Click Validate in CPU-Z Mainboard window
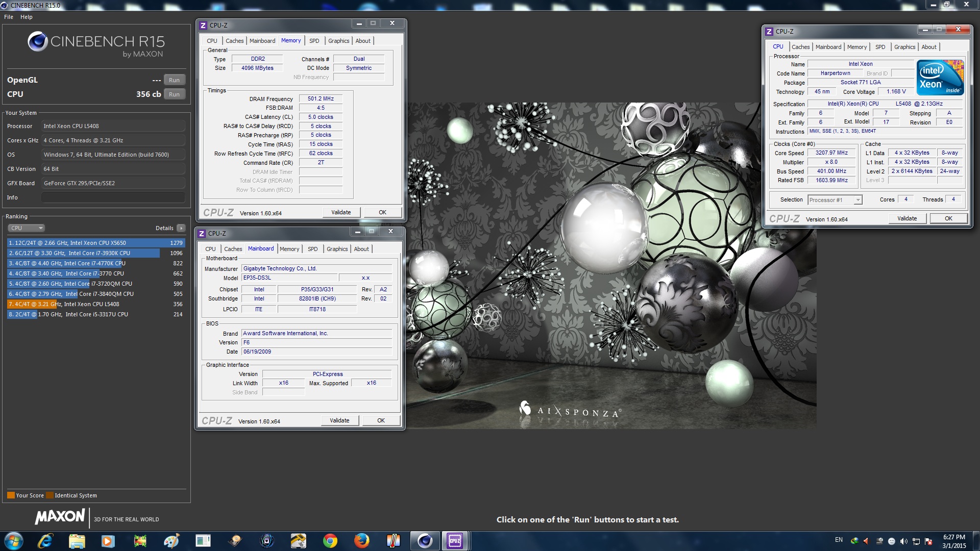 (x=339, y=420)
